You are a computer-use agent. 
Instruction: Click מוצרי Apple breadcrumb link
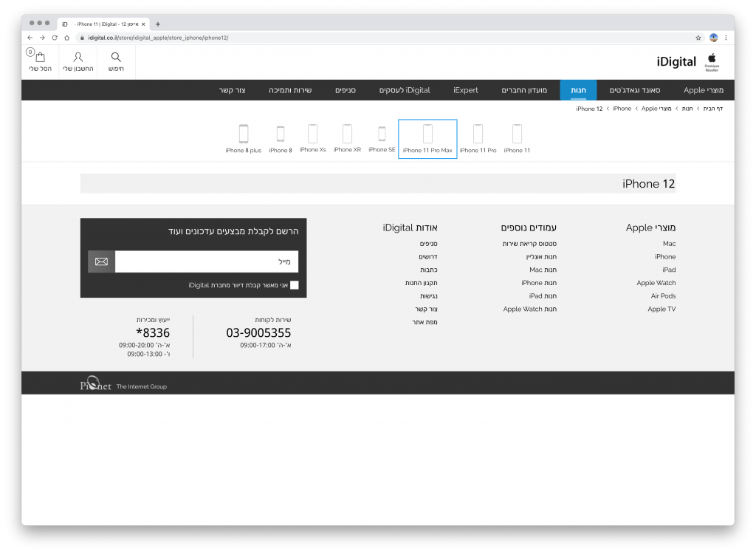tap(656, 109)
